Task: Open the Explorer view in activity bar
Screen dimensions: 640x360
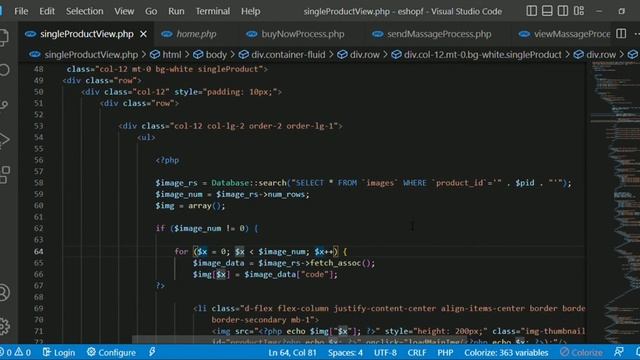Action: [x=4, y=37]
